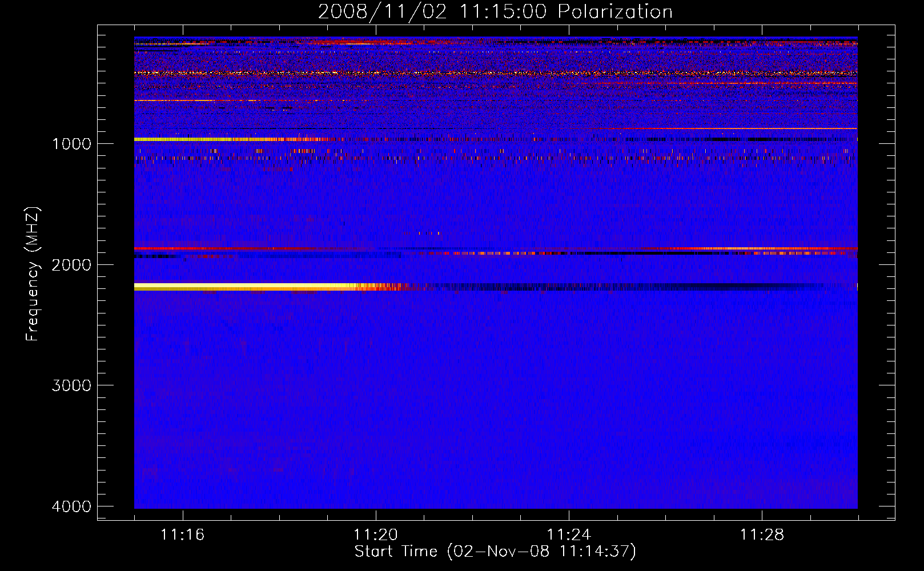Viewport: 924px width, 571px height.
Task: Click the 'Start Time (02-Nov-08 11:14:37)' axis label
Action: click(x=495, y=552)
